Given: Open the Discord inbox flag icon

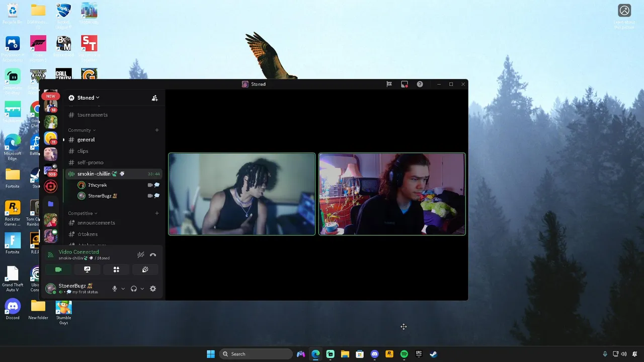Looking at the screenshot, I should point(389,84).
